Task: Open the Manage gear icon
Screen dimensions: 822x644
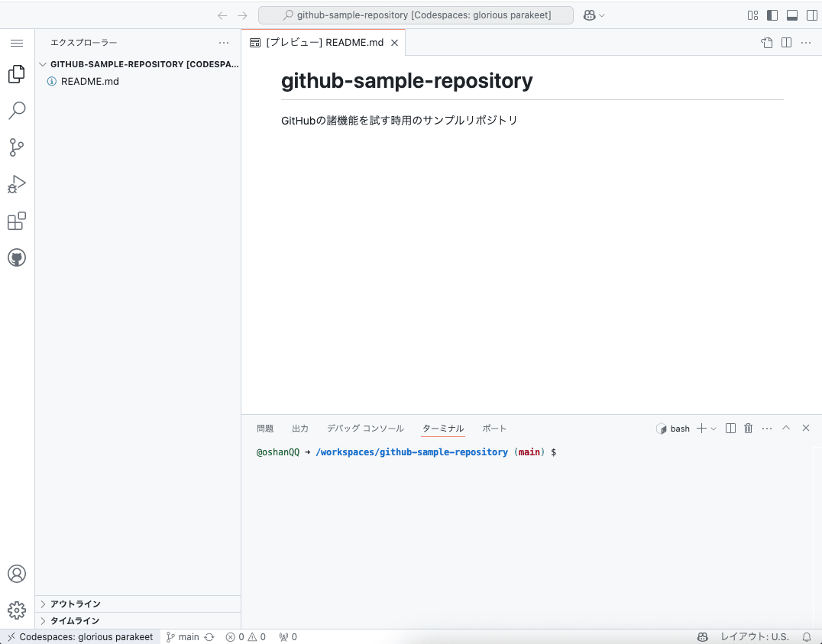Action: click(x=17, y=610)
